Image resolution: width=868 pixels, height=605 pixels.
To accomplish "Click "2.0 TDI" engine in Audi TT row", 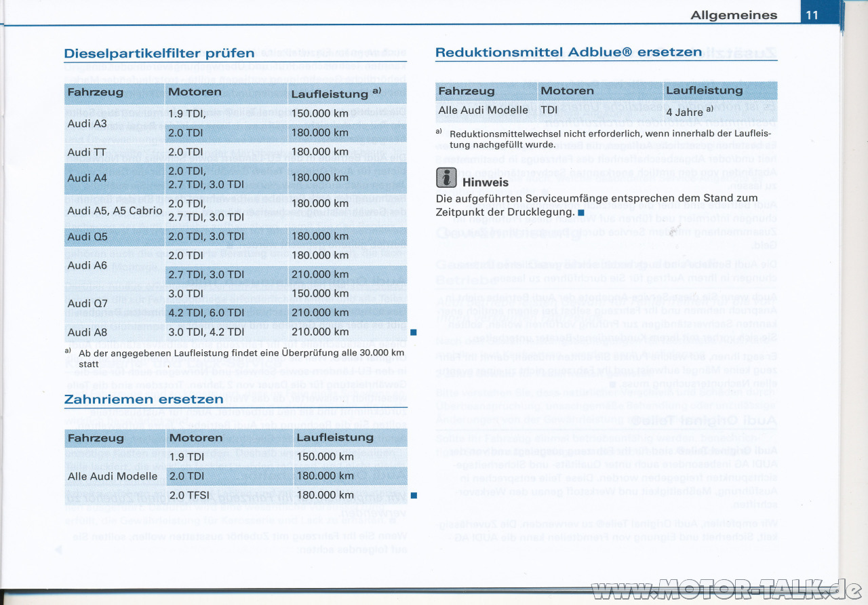I will point(187,152).
